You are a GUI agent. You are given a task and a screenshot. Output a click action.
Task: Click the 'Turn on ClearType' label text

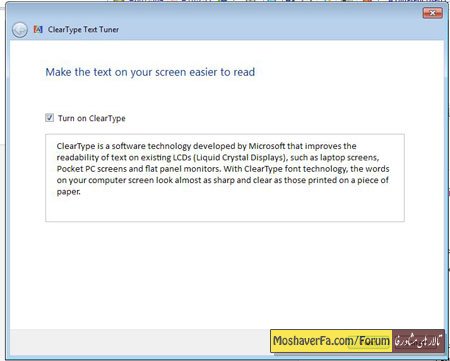[92, 118]
